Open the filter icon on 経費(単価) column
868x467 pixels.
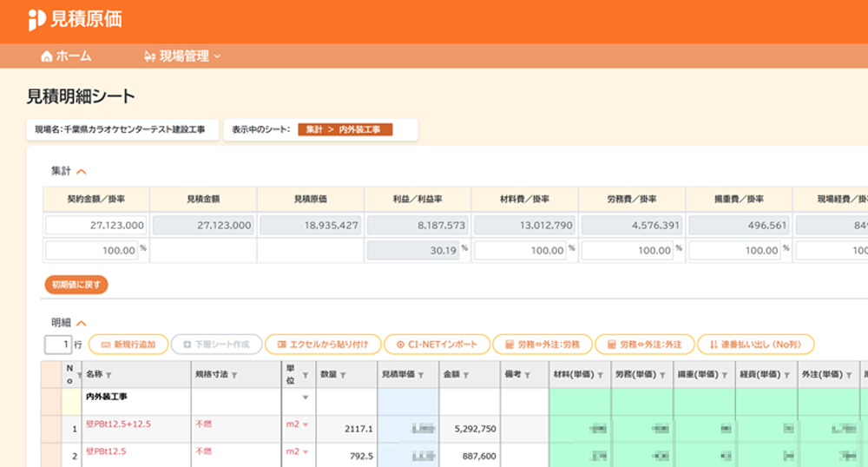click(787, 375)
